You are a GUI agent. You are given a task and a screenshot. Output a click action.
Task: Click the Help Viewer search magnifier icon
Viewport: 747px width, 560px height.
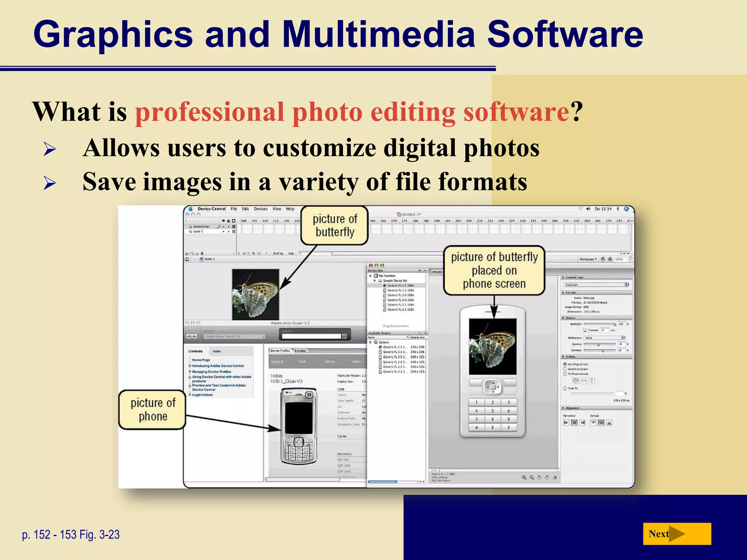point(344,336)
